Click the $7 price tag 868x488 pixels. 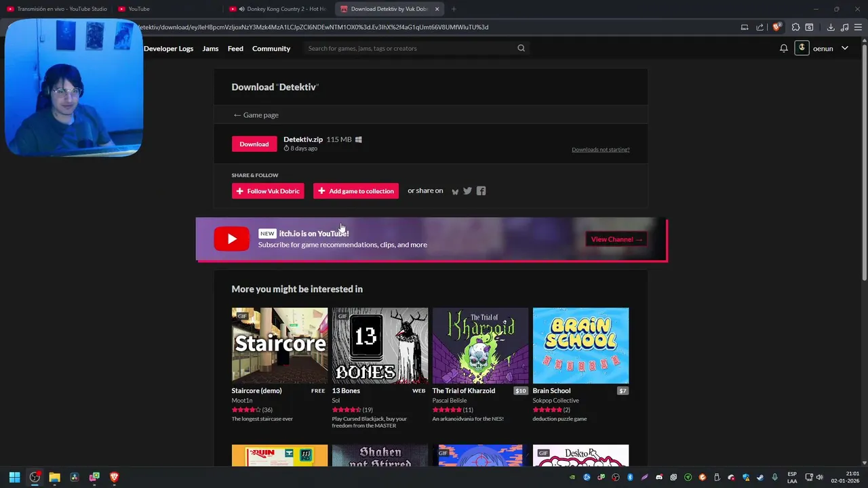(623, 391)
